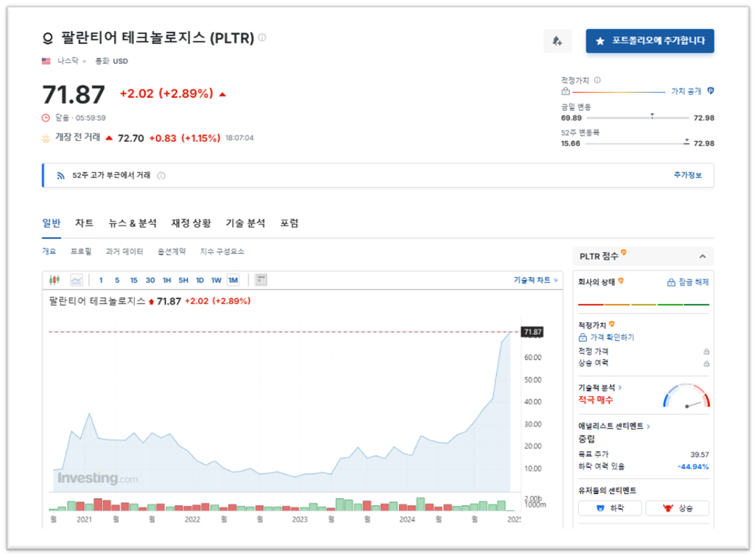Open the 기술적 분석 section arrow
This screenshot has width=756, height=557.
coord(620,387)
